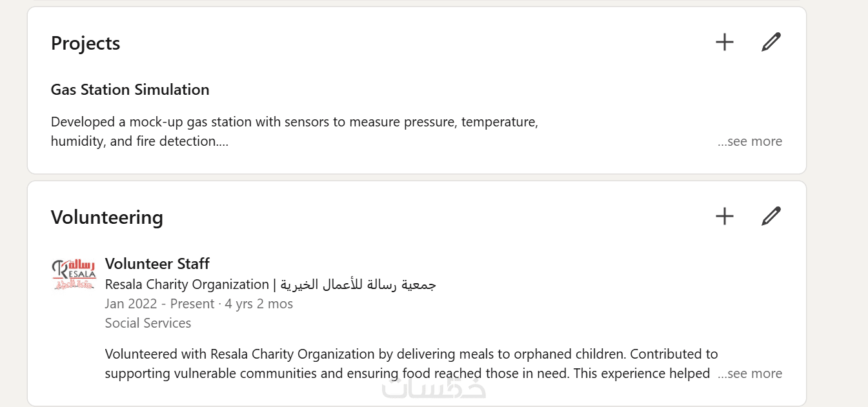Click the 'Developed a mock-up gas station' line
The width and height of the screenshot is (868, 407).
click(x=294, y=122)
